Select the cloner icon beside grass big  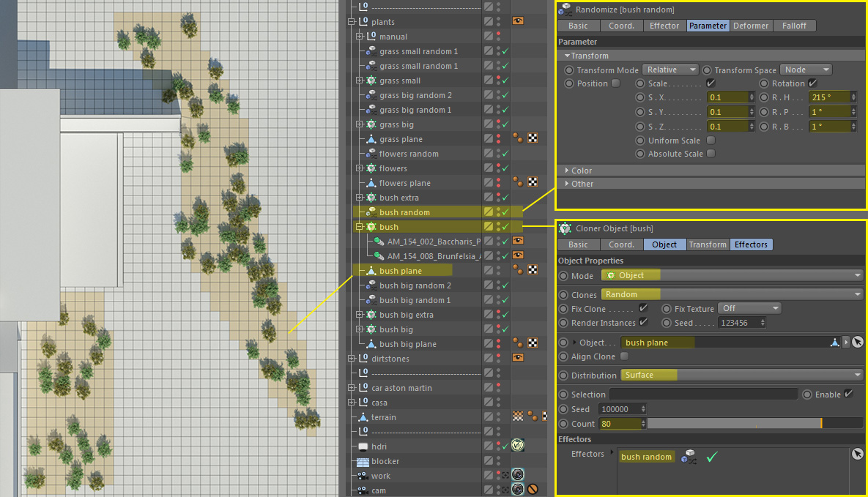[x=370, y=124]
